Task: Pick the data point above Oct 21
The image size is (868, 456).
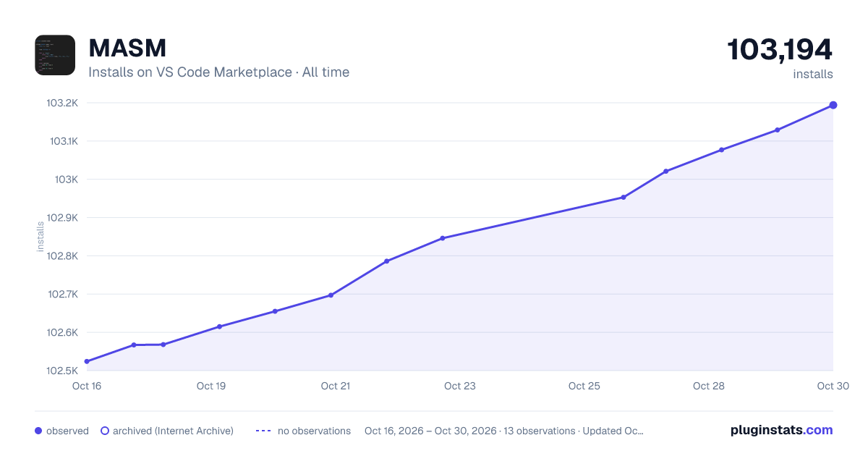Action: (331, 295)
